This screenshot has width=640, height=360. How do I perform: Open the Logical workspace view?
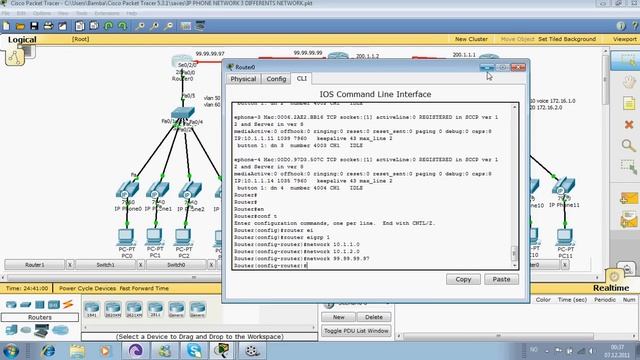(22, 40)
